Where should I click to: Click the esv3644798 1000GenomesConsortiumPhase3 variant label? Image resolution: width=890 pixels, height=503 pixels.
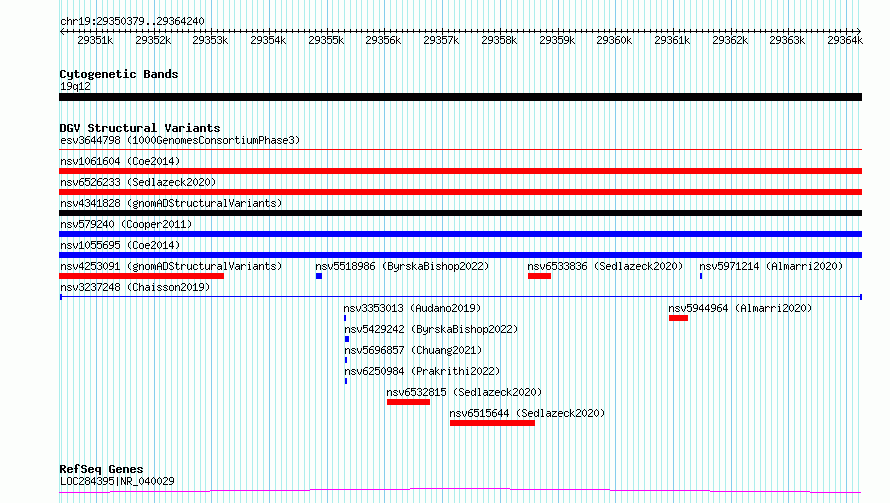pos(180,140)
